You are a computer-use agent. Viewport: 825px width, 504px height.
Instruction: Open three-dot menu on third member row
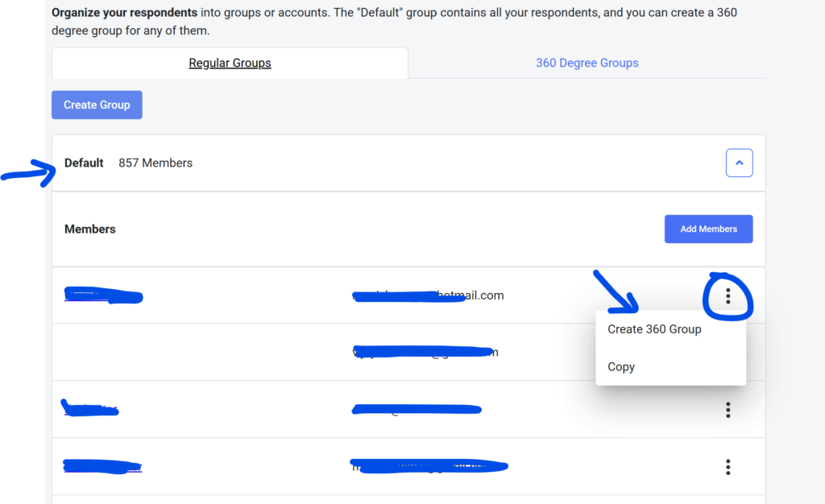coord(728,411)
